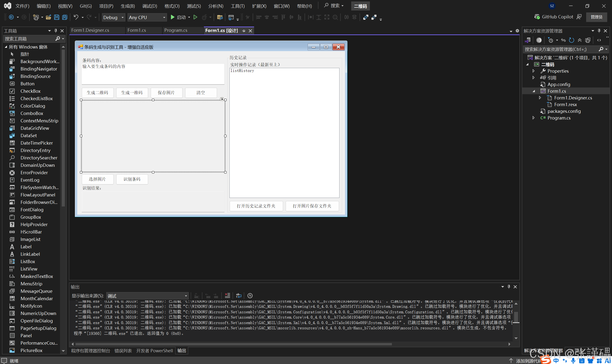612x364 pixels.
Task: Click the Undo arrow icon
Action: [76, 17]
